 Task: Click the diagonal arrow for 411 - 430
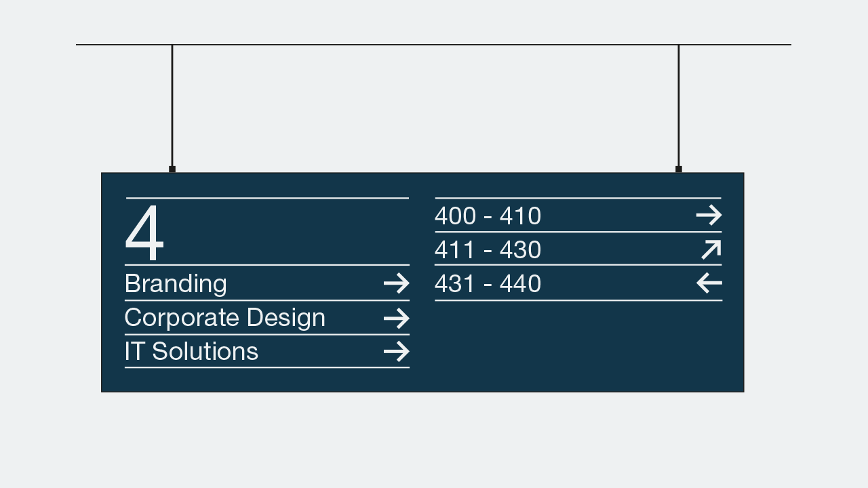711,249
